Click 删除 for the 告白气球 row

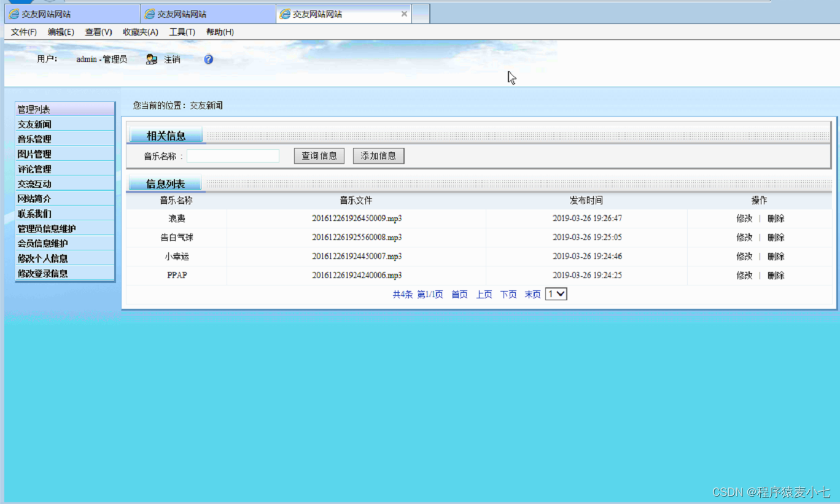pyautogui.click(x=776, y=237)
